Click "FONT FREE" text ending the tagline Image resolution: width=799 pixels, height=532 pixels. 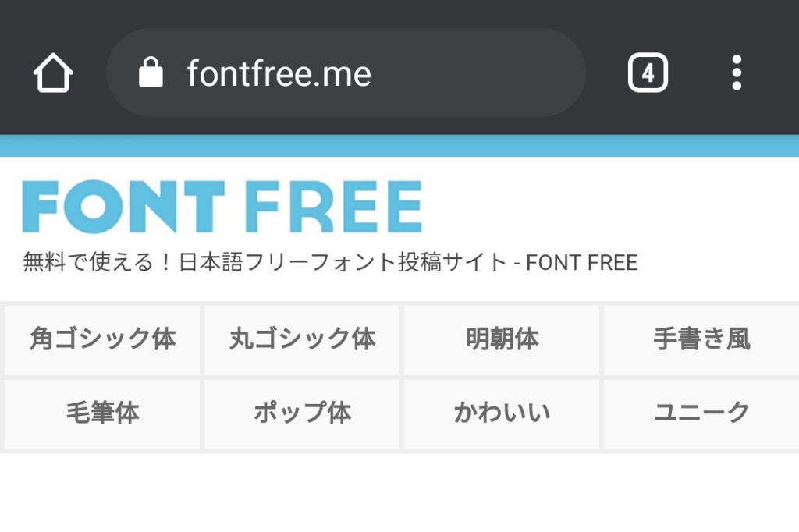[x=582, y=263]
